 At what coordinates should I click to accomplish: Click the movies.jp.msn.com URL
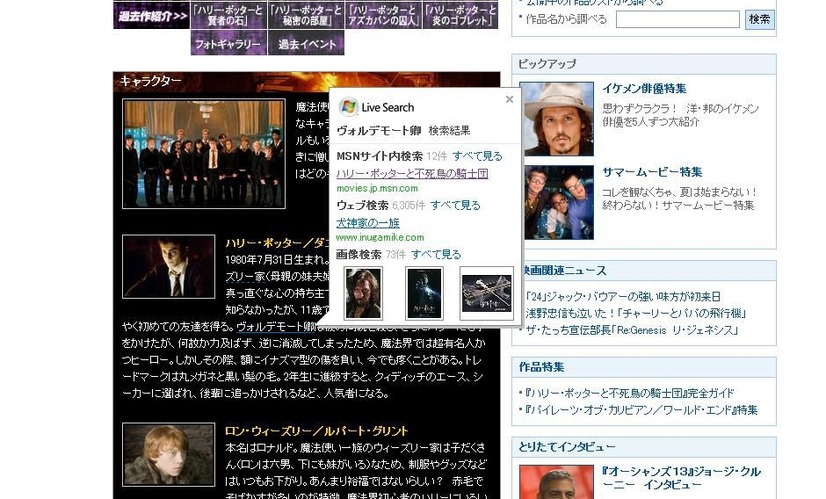pyautogui.click(x=377, y=188)
